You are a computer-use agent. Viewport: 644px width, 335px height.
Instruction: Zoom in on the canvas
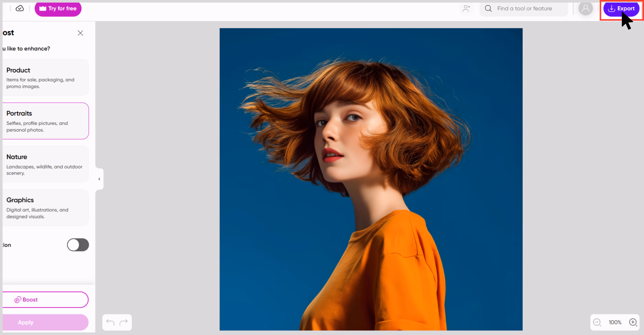tap(633, 322)
